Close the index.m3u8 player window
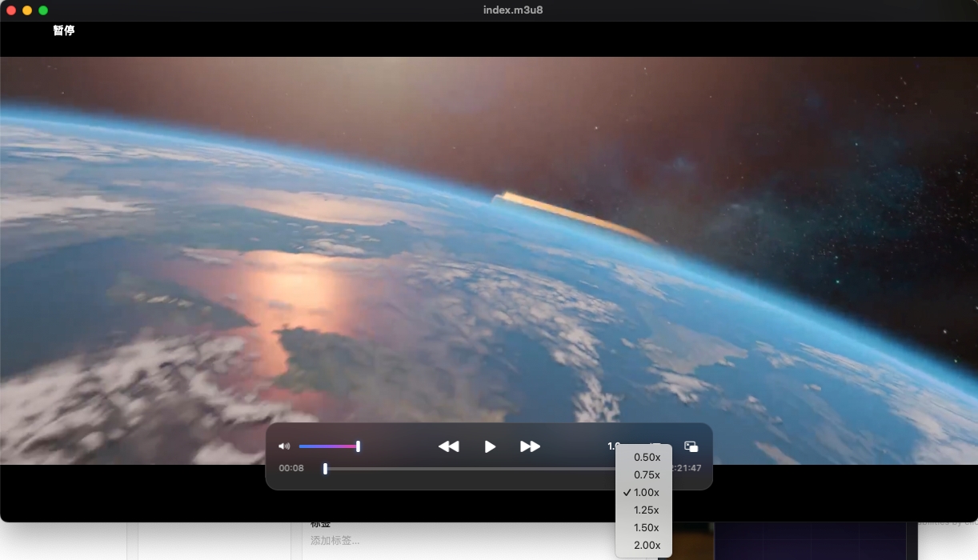The width and height of the screenshot is (978, 560). pos(11,10)
